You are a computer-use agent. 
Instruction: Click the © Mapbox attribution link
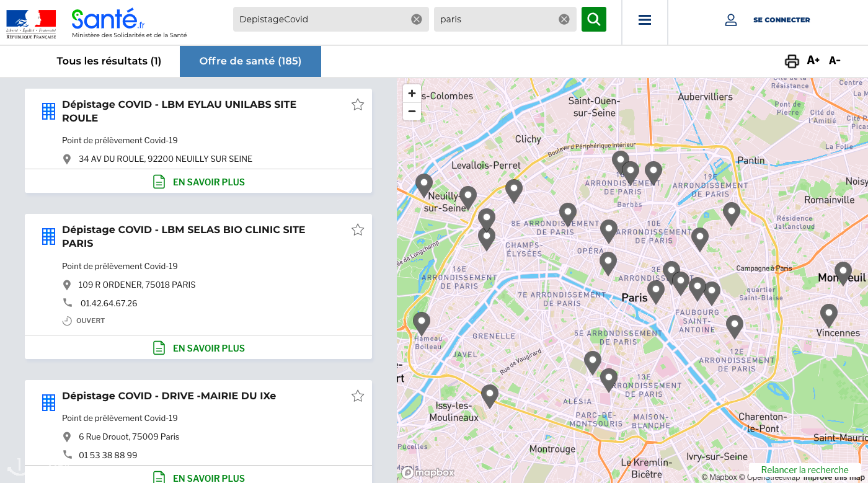point(719,477)
